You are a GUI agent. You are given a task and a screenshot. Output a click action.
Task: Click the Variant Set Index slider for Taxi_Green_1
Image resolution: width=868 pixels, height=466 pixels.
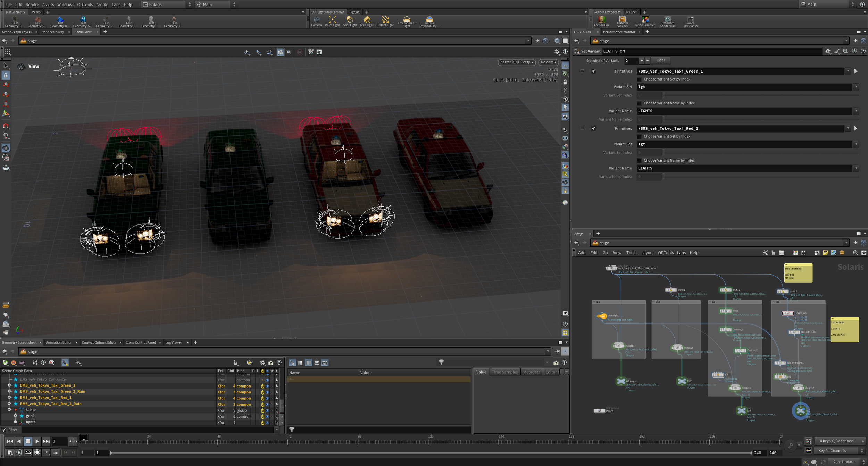click(x=761, y=95)
